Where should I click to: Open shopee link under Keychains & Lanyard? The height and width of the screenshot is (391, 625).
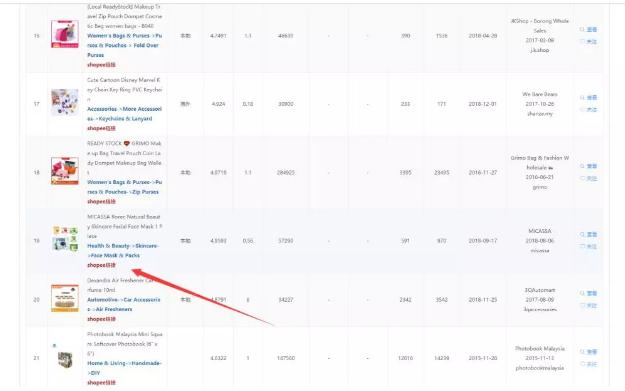pyautogui.click(x=101, y=128)
